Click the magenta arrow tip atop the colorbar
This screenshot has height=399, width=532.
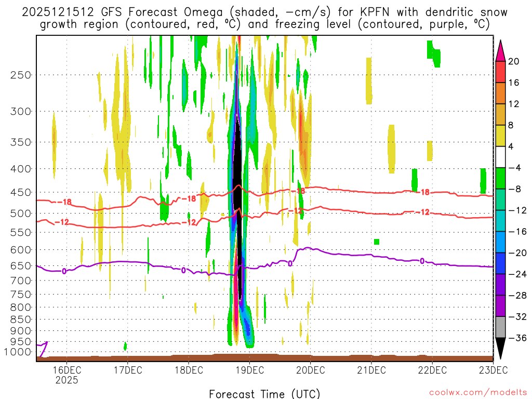click(500, 52)
